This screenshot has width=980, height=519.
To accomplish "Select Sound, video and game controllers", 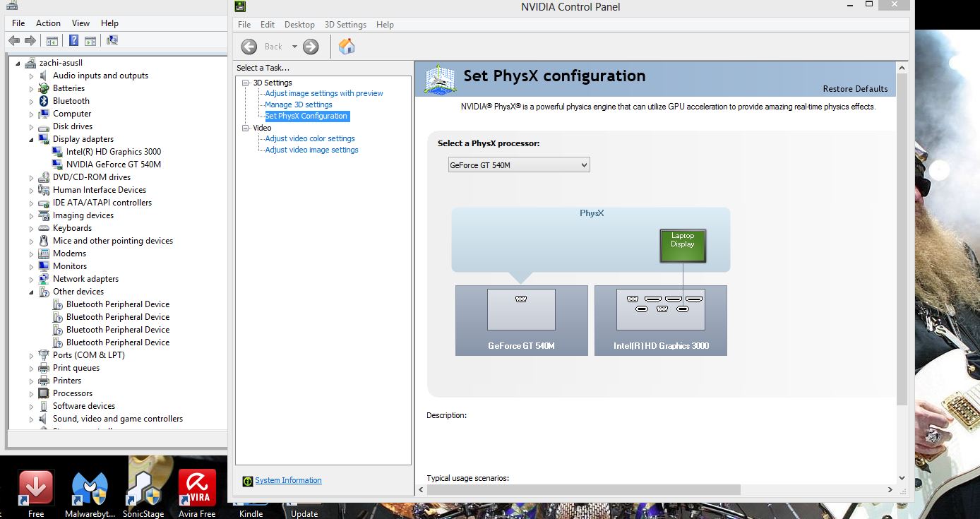I will click(x=118, y=419).
